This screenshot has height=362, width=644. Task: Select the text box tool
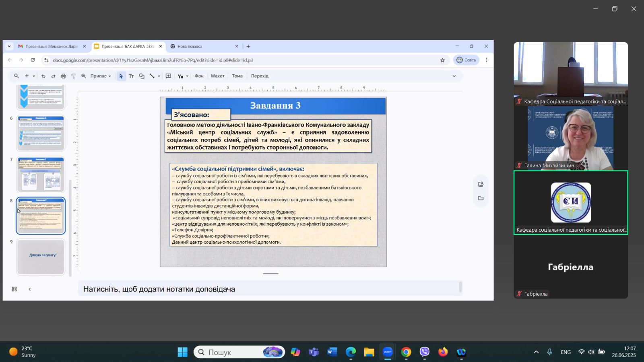pyautogui.click(x=131, y=76)
